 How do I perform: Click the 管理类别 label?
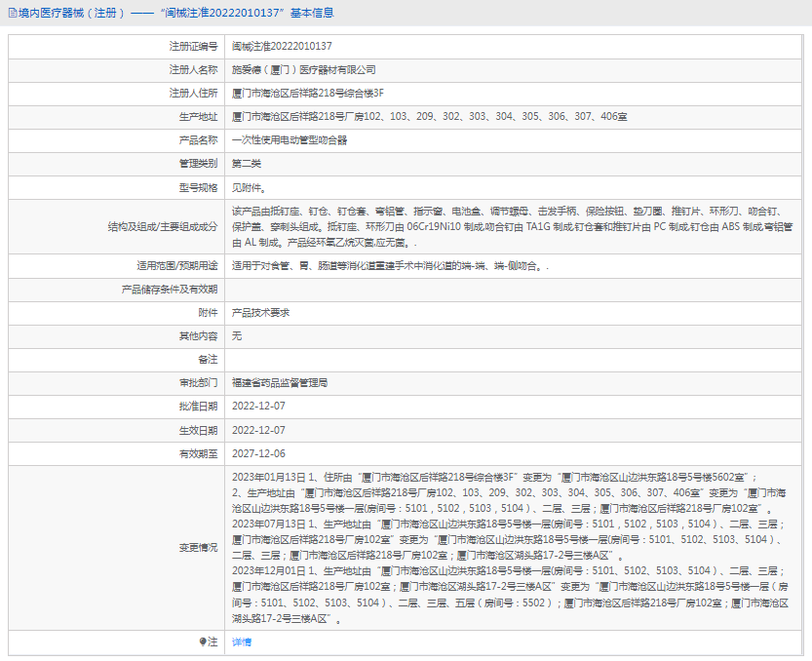click(198, 164)
